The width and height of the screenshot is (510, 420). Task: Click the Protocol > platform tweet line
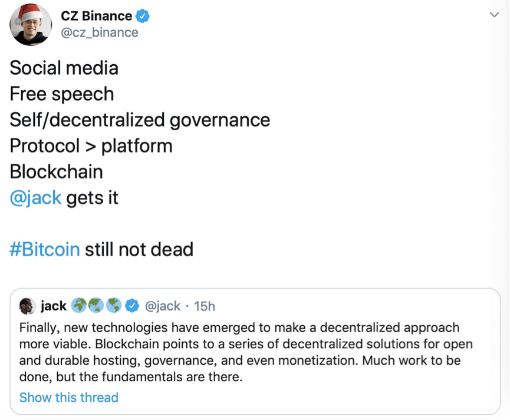91,145
